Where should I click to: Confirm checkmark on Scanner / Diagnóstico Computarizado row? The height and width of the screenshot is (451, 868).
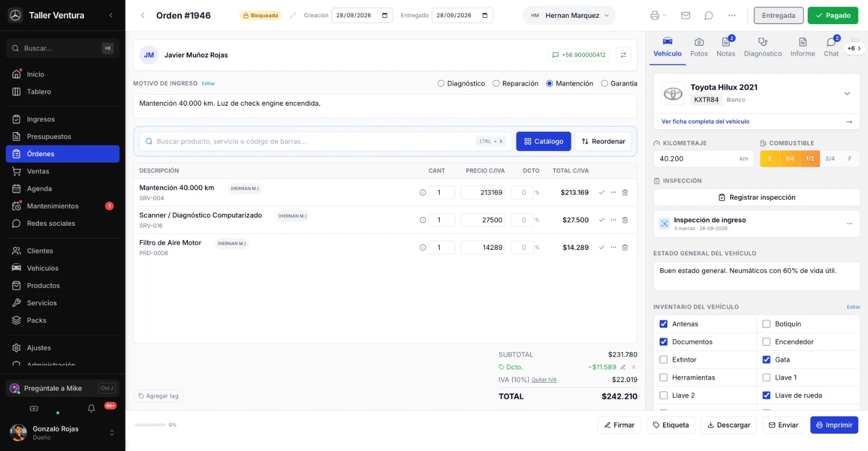(x=602, y=220)
